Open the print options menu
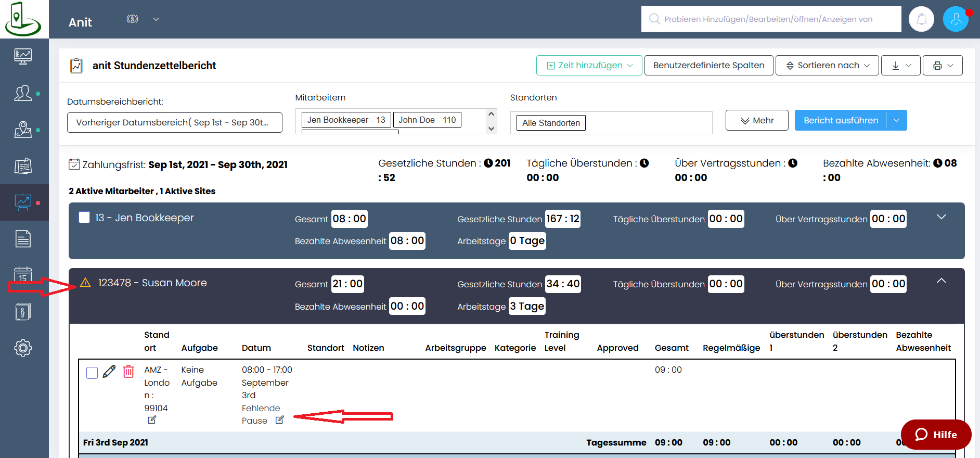Viewport: 980px width, 458px height. point(943,66)
